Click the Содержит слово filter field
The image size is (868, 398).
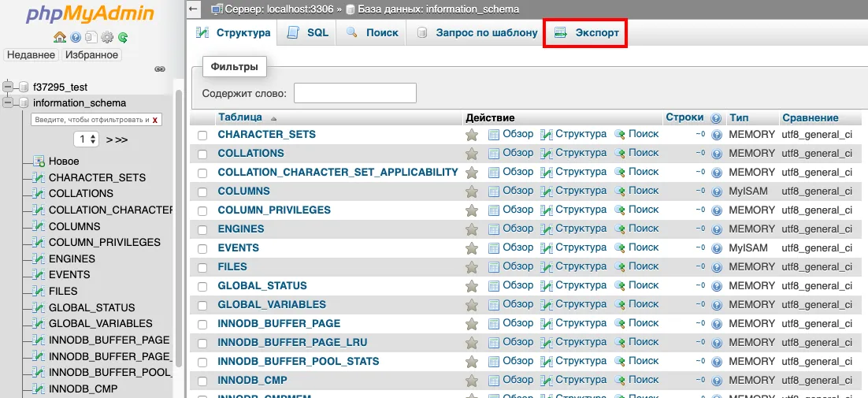coord(354,93)
